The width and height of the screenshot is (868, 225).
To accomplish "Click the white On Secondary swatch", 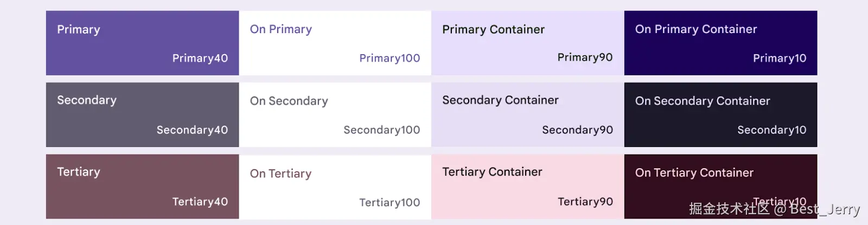I will [x=335, y=114].
